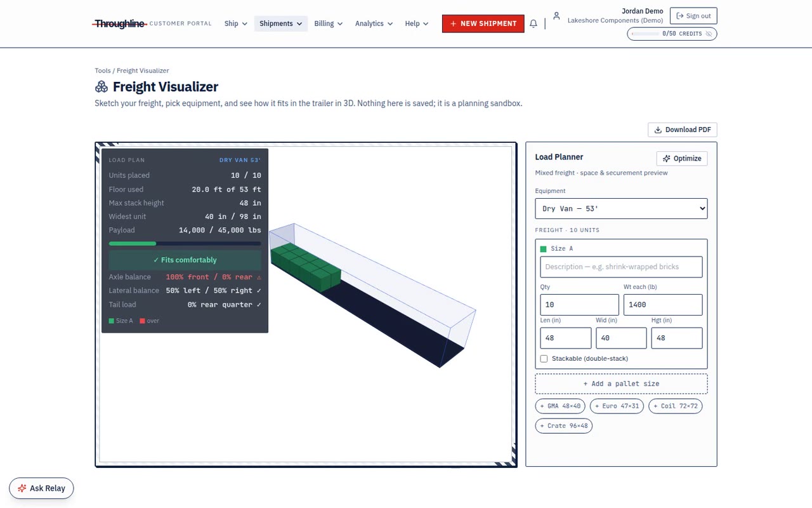Click the Len (in) input field

[566, 338]
